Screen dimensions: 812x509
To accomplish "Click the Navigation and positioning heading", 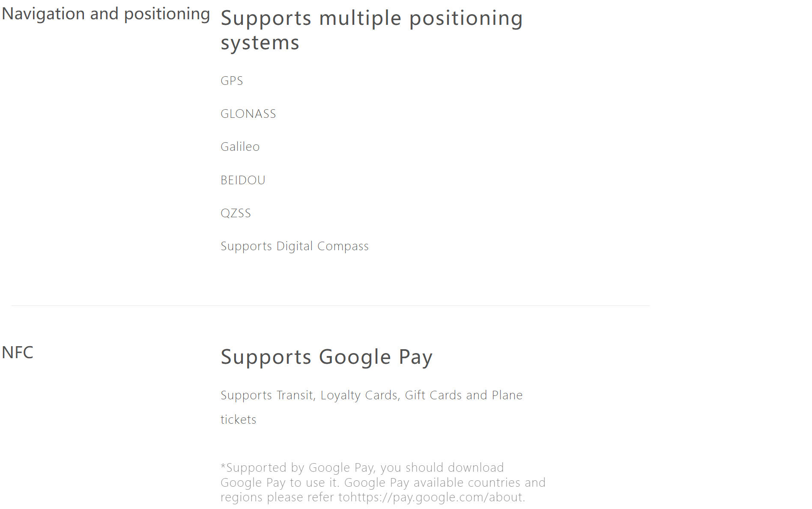I will coord(106,14).
